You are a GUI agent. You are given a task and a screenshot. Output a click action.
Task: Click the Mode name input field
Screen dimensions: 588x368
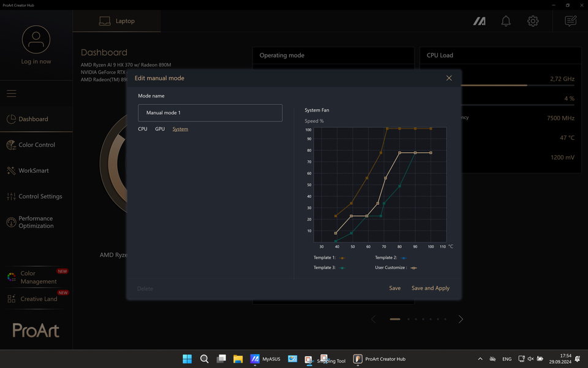click(x=210, y=113)
